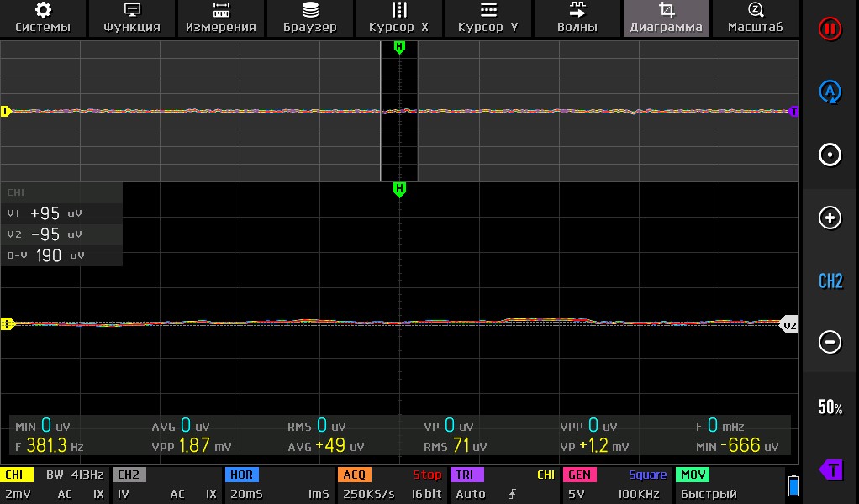Click the purple trigger T arrow icon
The width and height of the screenshot is (859, 504).
click(x=830, y=469)
